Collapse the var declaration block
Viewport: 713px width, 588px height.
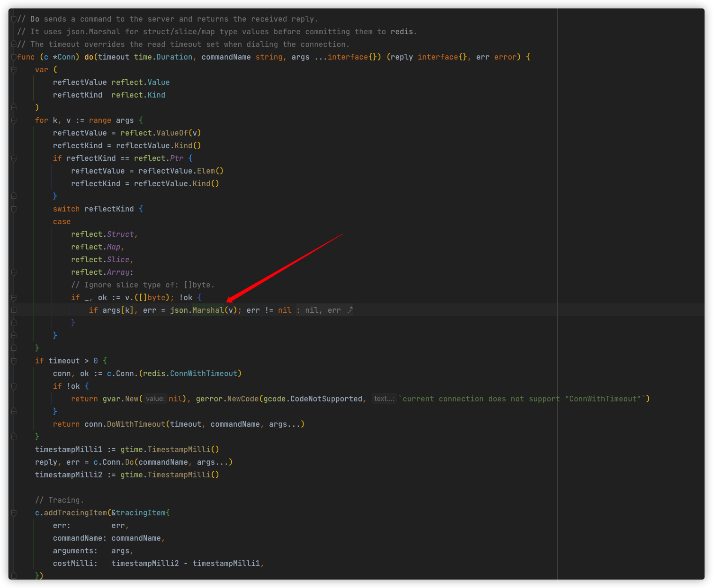click(14, 69)
